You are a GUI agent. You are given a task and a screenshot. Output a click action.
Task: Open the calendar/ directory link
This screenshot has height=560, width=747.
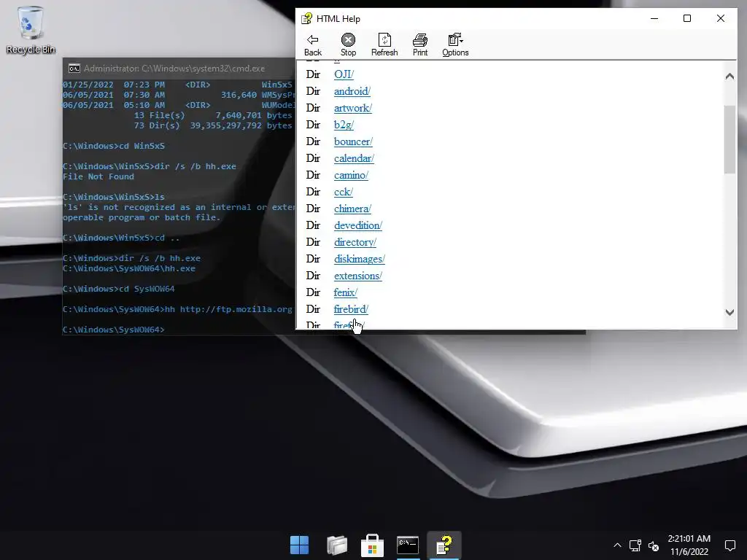[x=354, y=158]
